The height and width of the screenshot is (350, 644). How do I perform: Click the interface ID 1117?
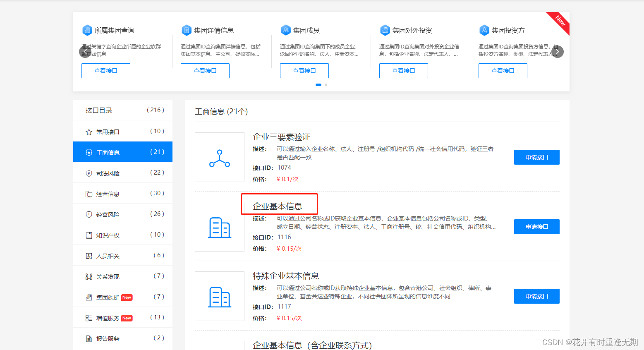tap(284, 307)
